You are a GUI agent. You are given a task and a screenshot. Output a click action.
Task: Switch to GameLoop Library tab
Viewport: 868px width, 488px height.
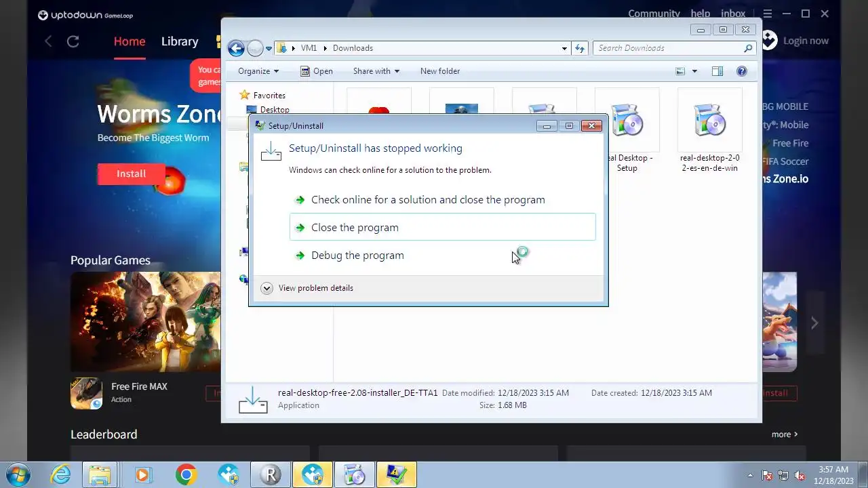(180, 41)
